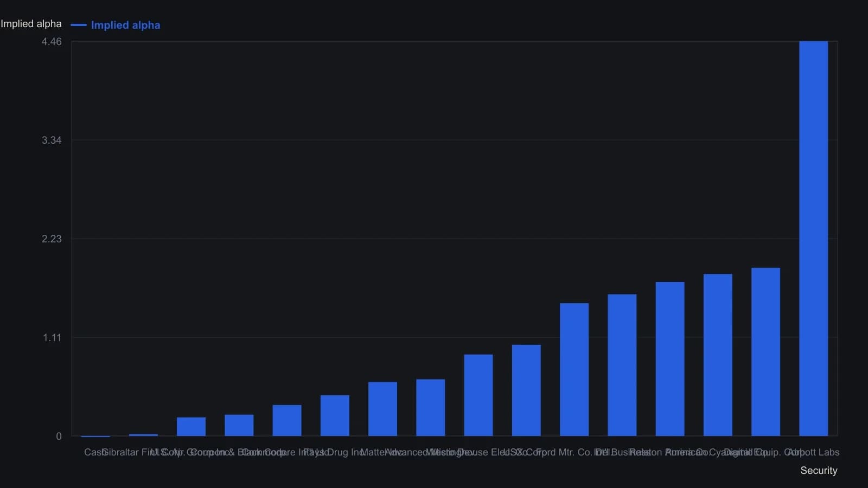Image resolution: width=868 pixels, height=488 pixels.
Task: Select the Rays Drug Inc. bar
Action: pyautogui.click(x=335, y=415)
